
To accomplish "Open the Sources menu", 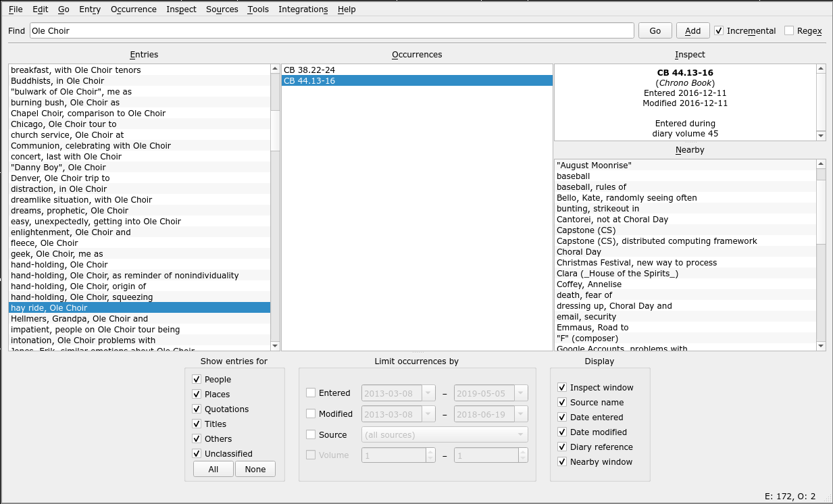I will point(222,9).
